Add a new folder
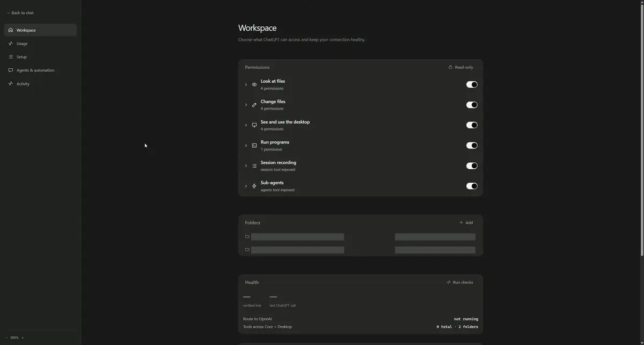The height and width of the screenshot is (345, 644). 466,222
